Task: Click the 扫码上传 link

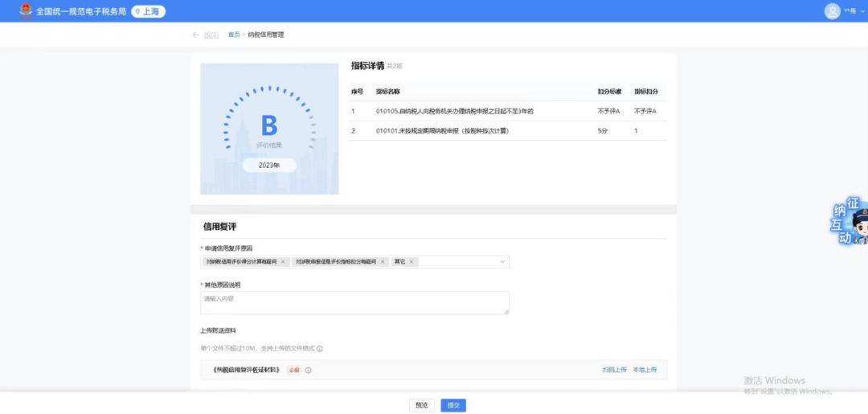Action: [x=614, y=370]
